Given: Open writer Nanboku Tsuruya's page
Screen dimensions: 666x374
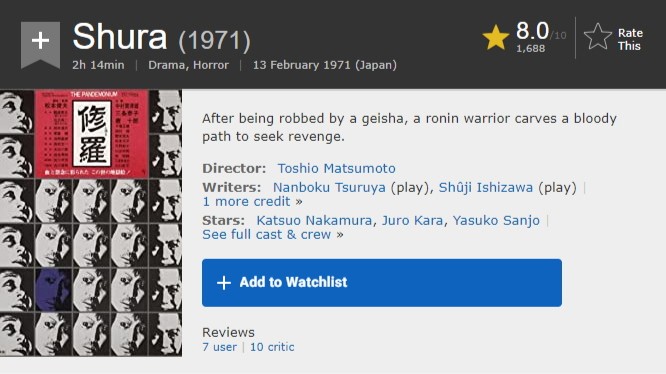Looking at the screenshot, I should [x=329, y=187].
